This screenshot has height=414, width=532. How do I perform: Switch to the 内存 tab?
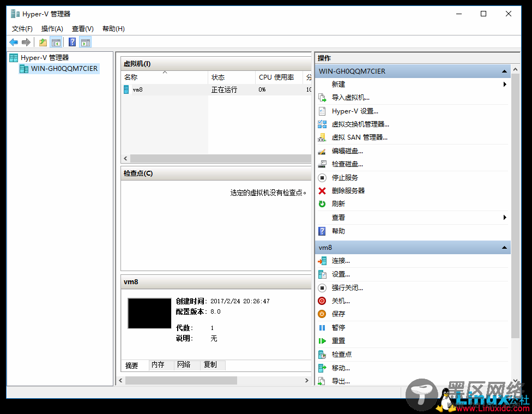coord(158,365)
